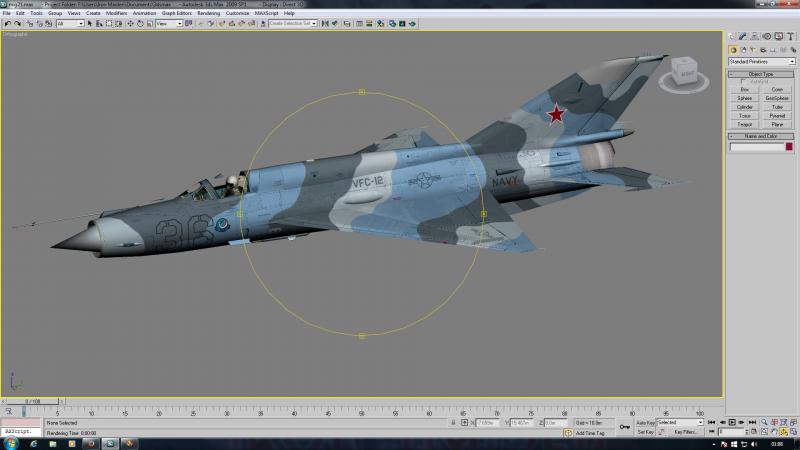Click the Undo arrow in main toolbar
The image size is (800, 450).
7,24
